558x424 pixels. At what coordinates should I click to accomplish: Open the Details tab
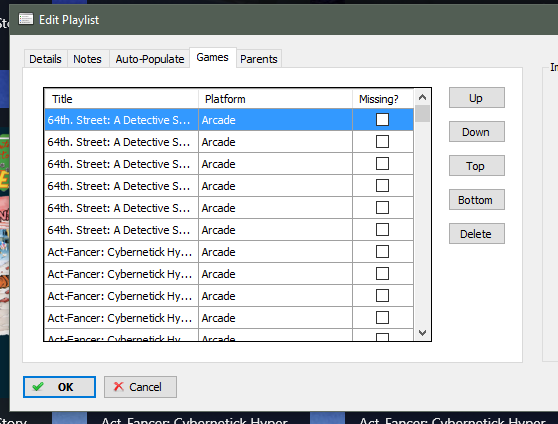pyautogui.click(x=46, y=59)
